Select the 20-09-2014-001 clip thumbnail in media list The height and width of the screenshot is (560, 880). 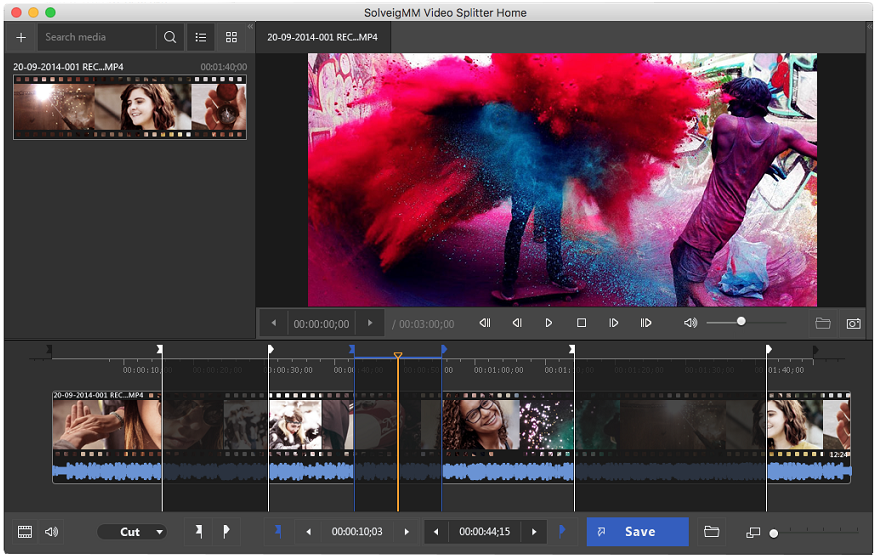(129, 107)
